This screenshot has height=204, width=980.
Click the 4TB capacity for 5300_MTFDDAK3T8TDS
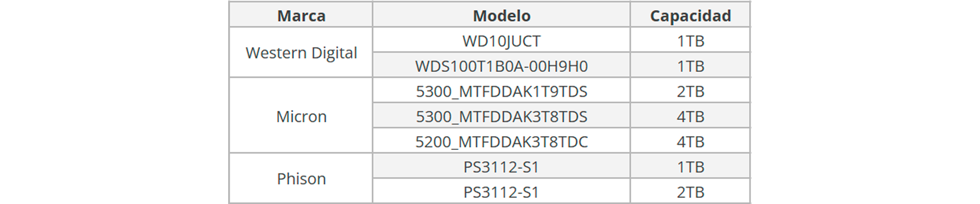690,116
